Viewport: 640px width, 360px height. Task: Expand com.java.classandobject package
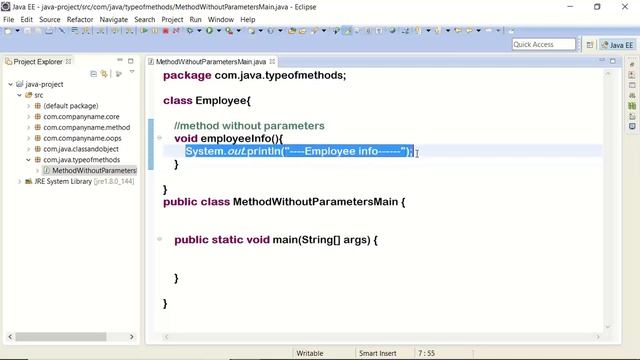pyautogui.click(x=29, y=149)
